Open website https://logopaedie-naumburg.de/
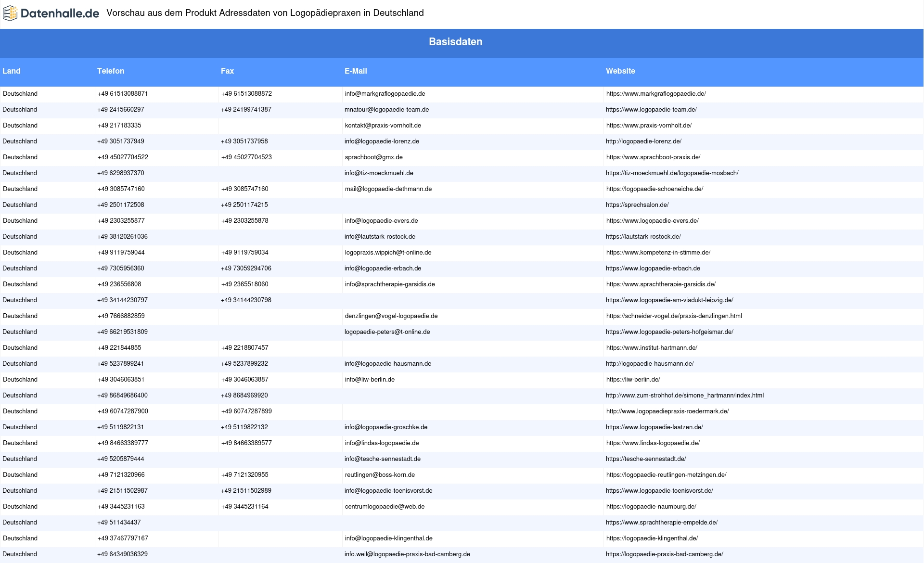Image resolution: width=924 pixels, height=563 pixels. (651, 507)
